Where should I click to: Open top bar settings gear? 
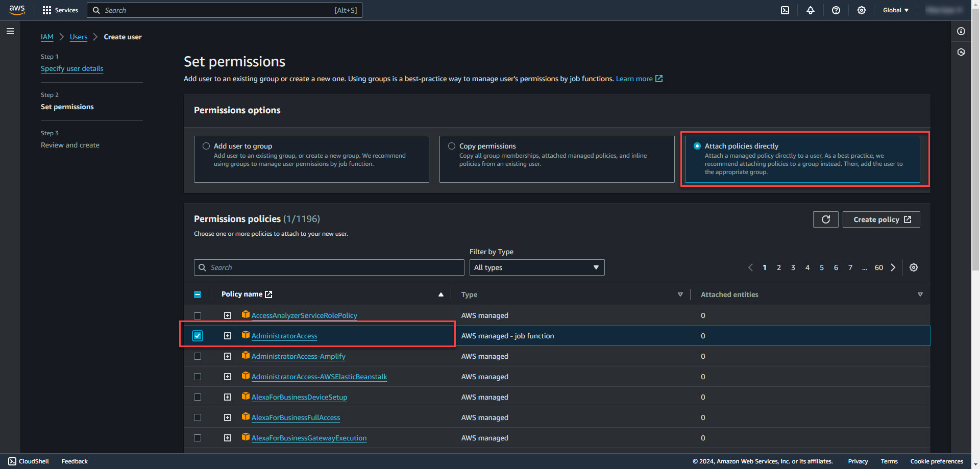point(862,10)
